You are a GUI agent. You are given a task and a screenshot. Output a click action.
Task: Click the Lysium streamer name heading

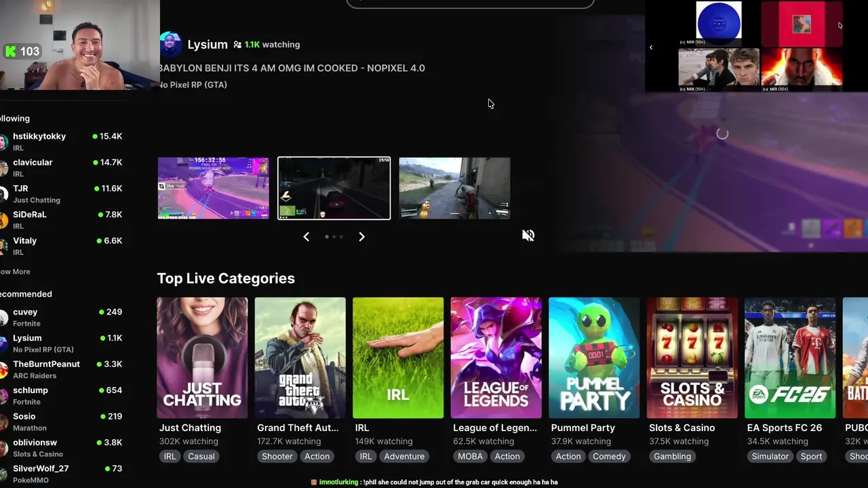[x=208, y=45]
